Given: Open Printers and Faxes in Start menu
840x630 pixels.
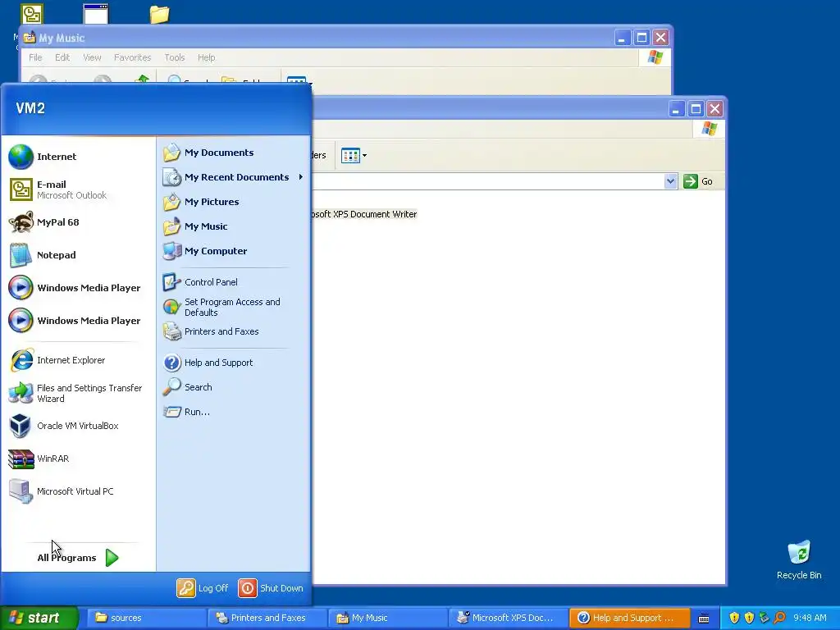Looking at the screenshot, I should click(234, 331).
